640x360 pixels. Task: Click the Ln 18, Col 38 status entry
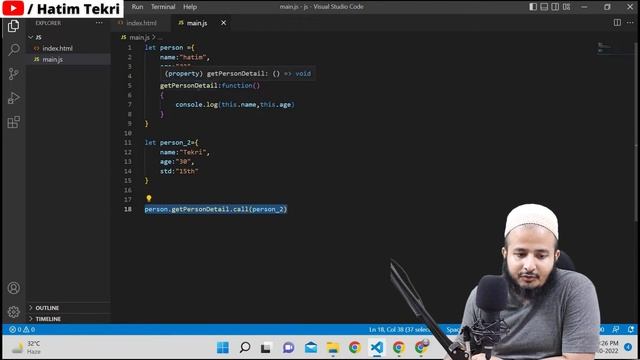tap(399, 329)
